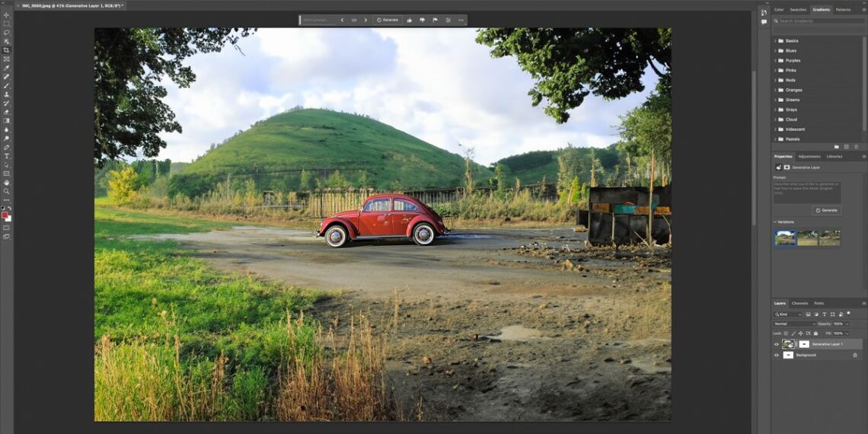The width and height of the screenshot is (868, 434).
Task: Toggle layer filtering on/off switch
Action: pyautogui.click(x=849, y=314)
